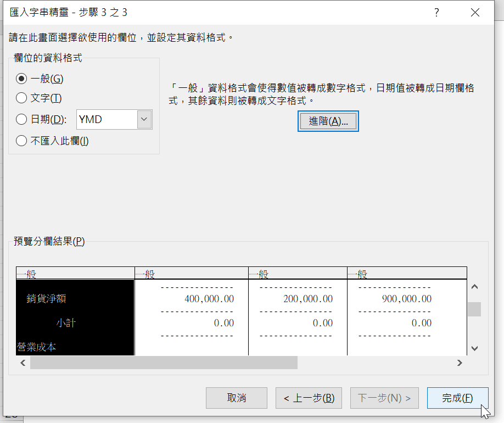504x423 pixels.
Task: Click the vertical scrollbar thumb in preview
Action: (x=474, y=309)
